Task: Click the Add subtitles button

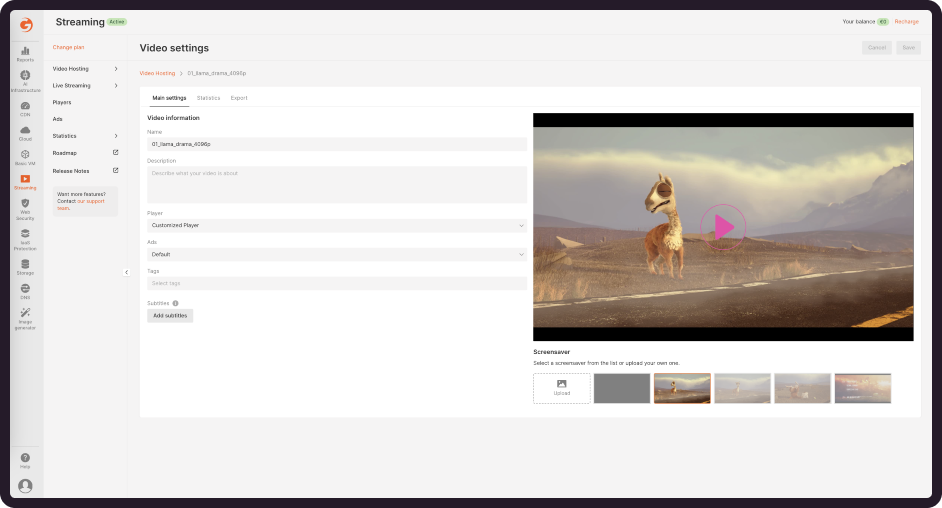Action: 169,316
